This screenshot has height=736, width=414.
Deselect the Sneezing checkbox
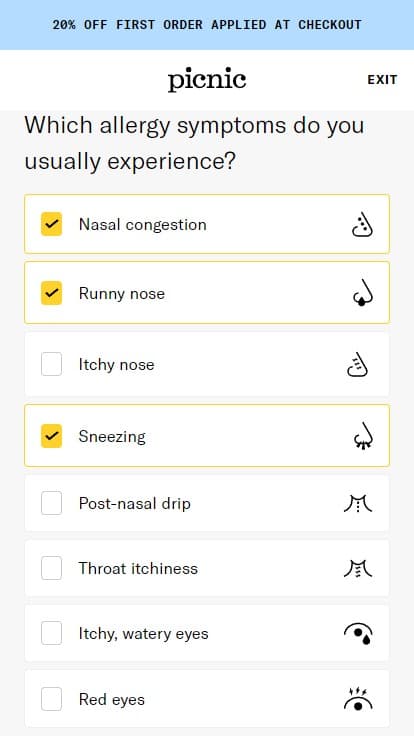click(51, 436)
